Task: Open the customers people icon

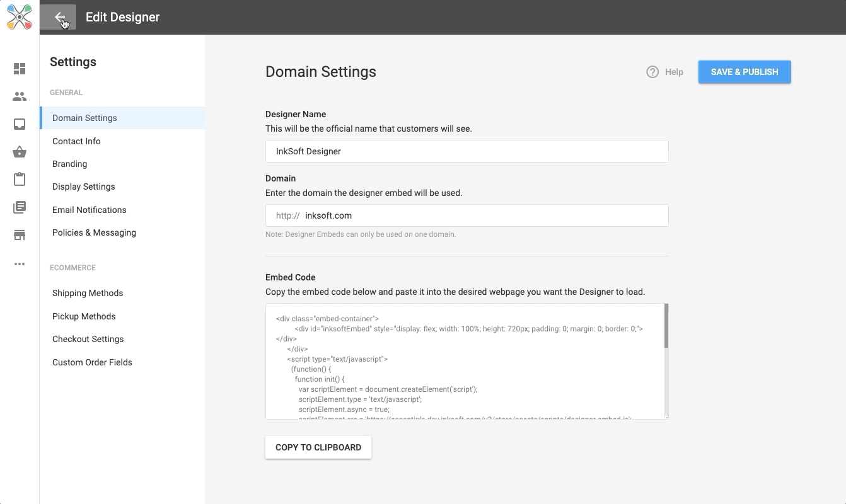Action: pos(20,96)
